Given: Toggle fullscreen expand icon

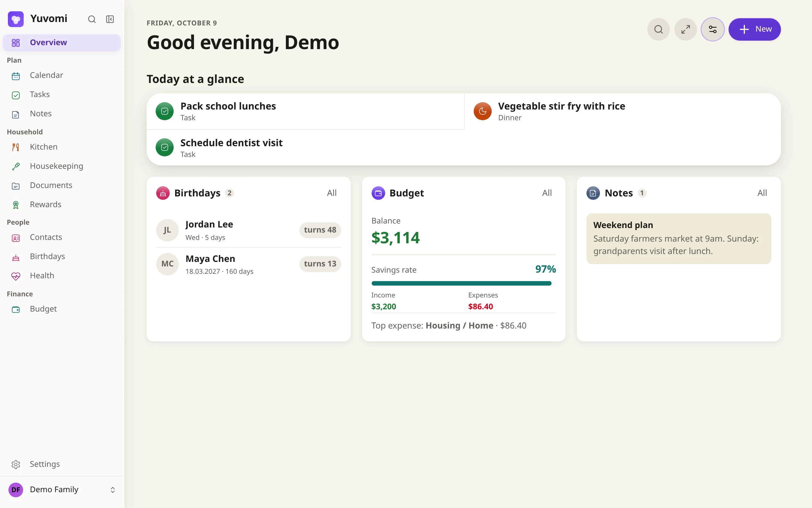Looking at the screenshot, I should click(685, 29).
